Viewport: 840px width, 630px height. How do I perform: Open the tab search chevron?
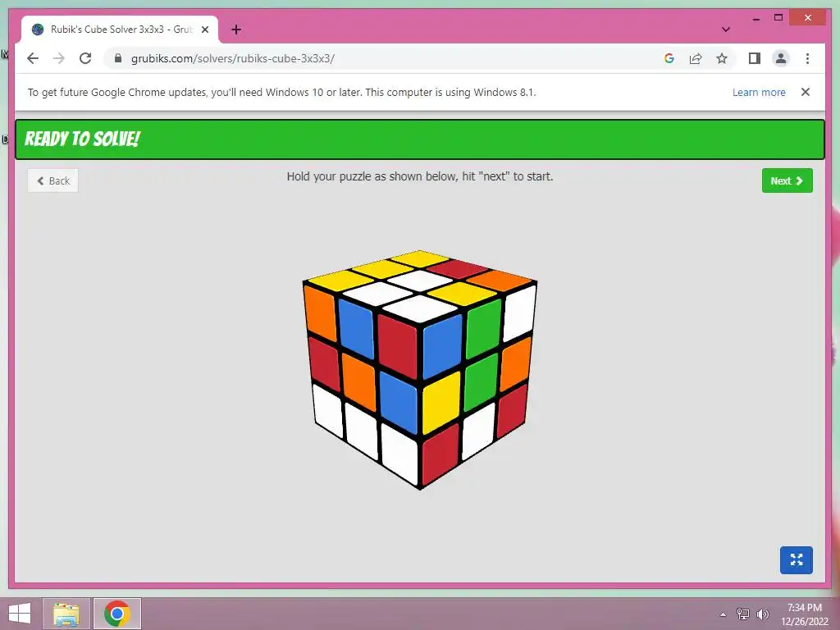[725, 30]
